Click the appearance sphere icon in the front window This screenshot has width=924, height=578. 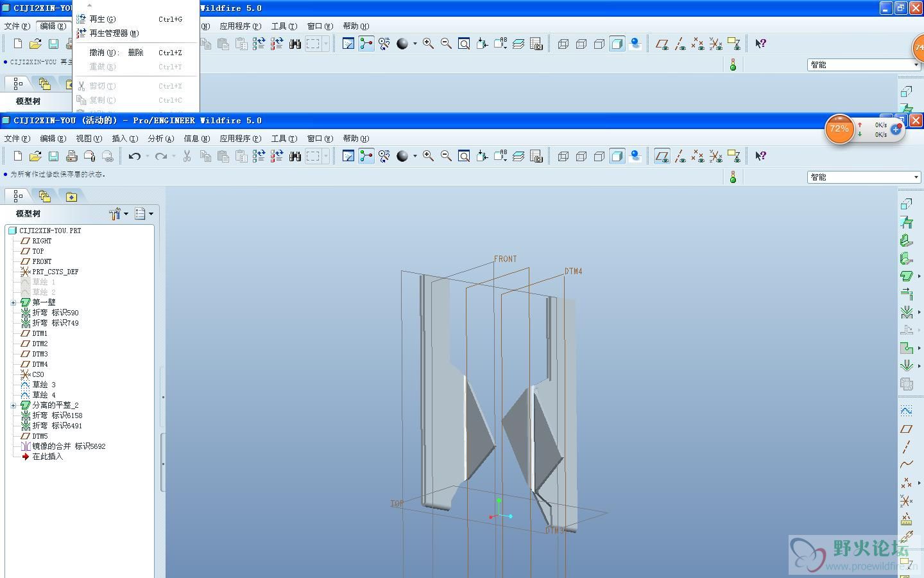[x=402, y=156]
